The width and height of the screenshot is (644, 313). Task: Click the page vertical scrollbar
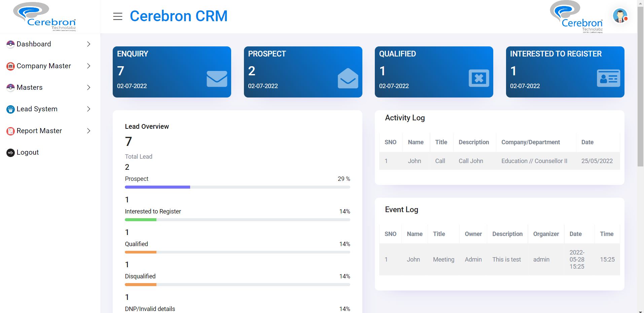(640, 86)
